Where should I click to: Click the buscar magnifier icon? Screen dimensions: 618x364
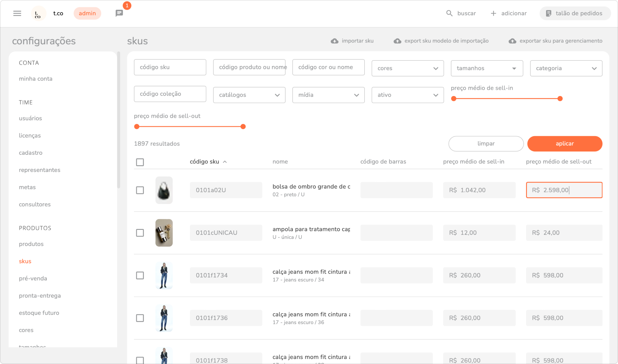tap(449, 14)
